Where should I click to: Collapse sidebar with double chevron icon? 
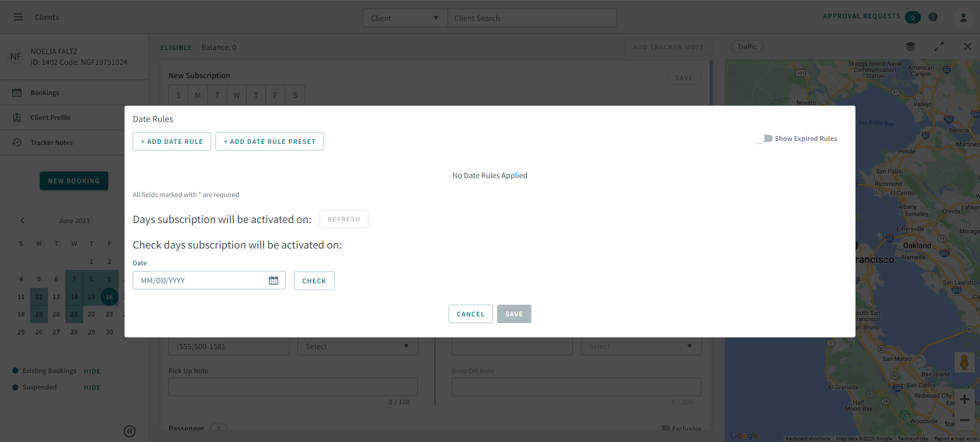point(130,431)
